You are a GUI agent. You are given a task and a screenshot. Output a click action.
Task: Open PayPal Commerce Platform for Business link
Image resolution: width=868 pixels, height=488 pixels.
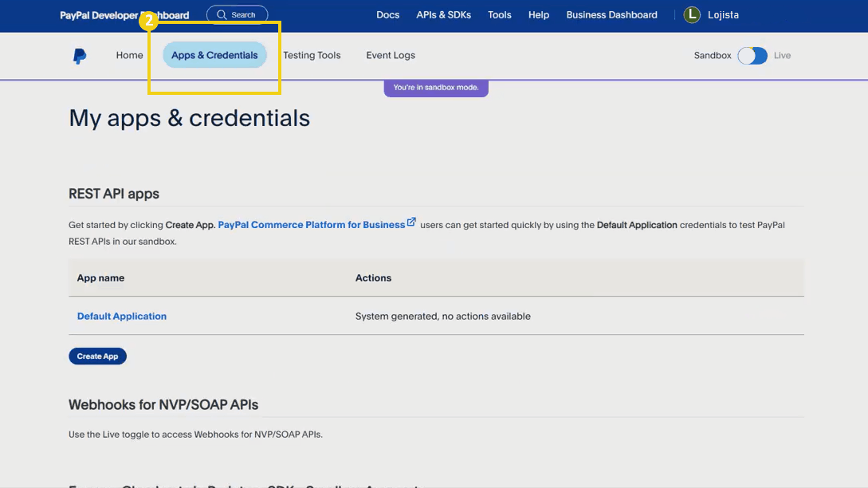311,225
